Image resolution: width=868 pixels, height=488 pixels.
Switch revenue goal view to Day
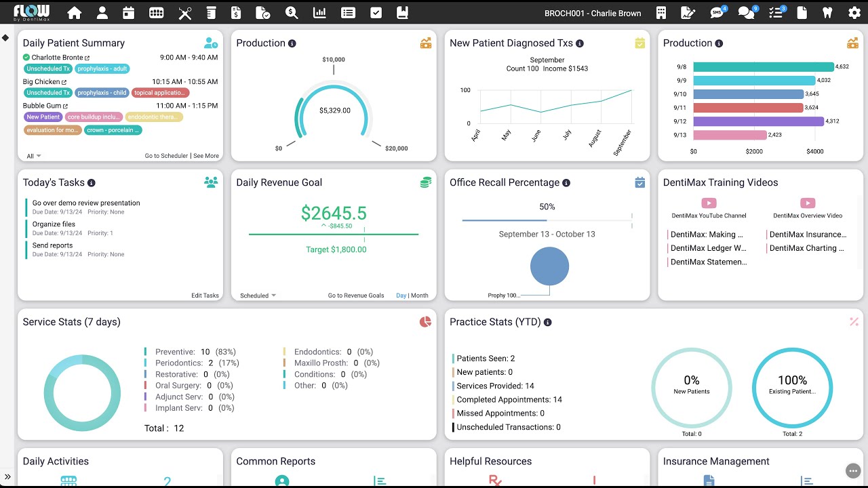(401, 296)
